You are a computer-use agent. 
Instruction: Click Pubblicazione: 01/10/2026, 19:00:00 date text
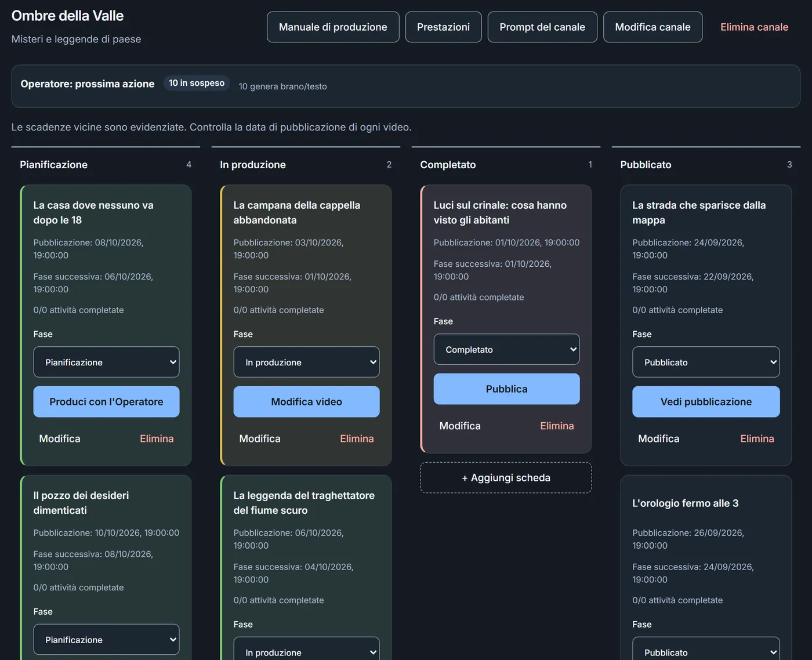pos(506,243)
